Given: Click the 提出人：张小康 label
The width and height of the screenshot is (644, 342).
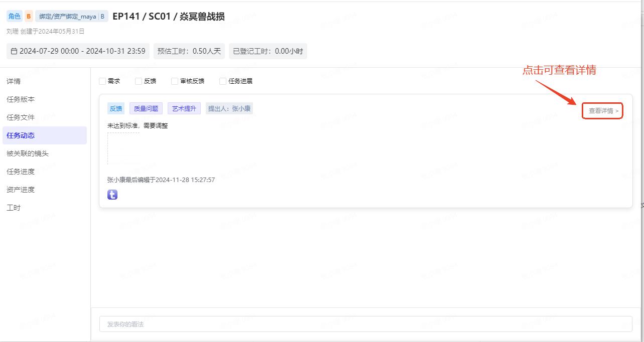Looking at the screenshot, I should click(229, 108).
